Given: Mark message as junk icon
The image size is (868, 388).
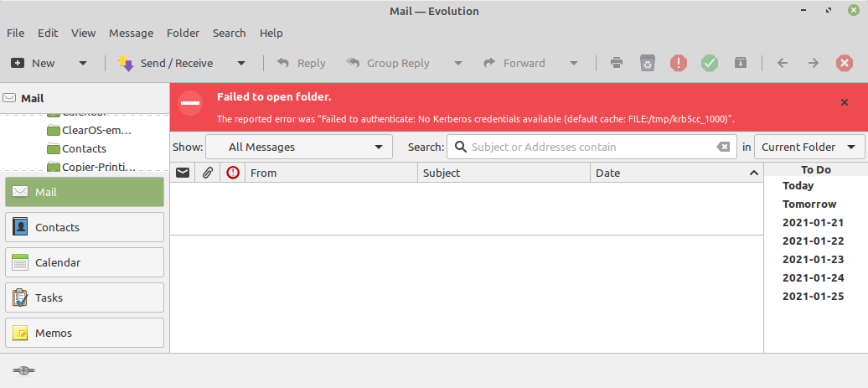Looking at the screenshot, I should [x=679, y=63].
